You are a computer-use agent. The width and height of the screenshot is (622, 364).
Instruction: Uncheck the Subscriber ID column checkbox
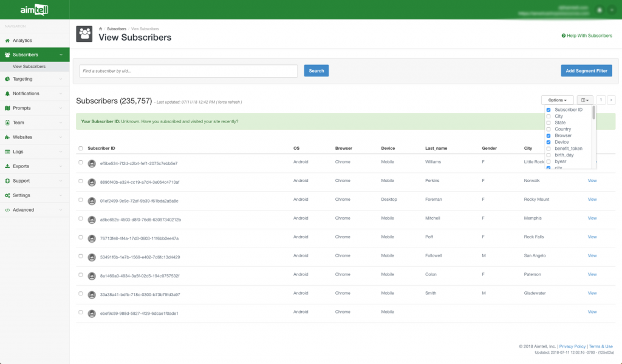coord(549,109)
